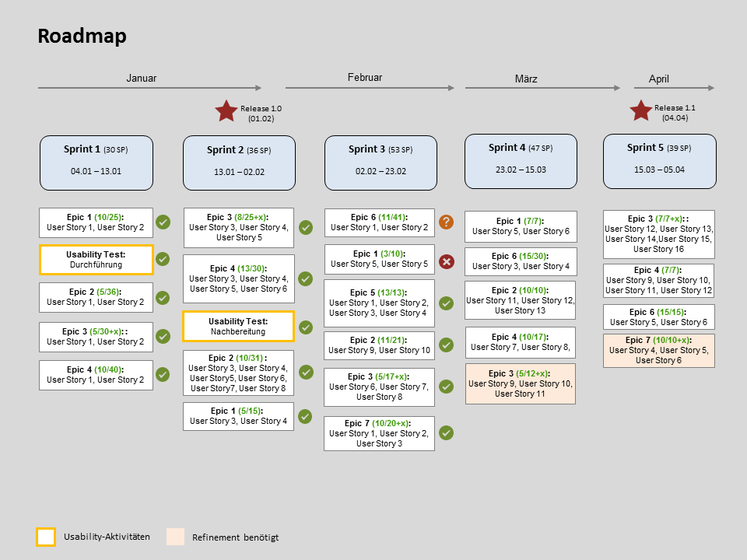The height and width of the screenshot is (560, 747).
Task: Click checkmark beside Epic 4 (13/30)
Action: point(305,278)
